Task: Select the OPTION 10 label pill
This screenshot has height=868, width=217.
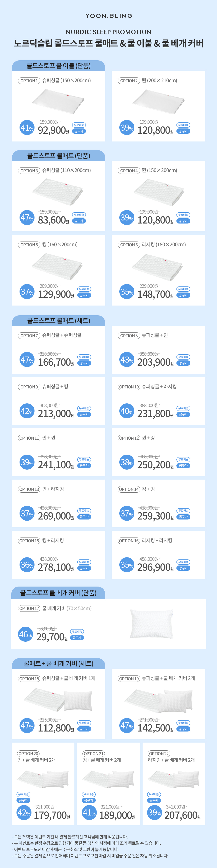Action: (129, 387)
